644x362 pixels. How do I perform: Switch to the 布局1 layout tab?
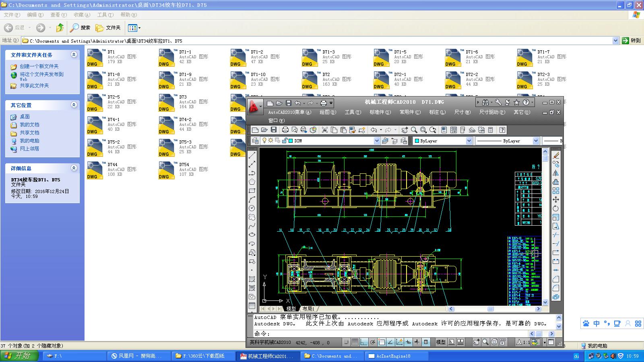pos(308,309)
